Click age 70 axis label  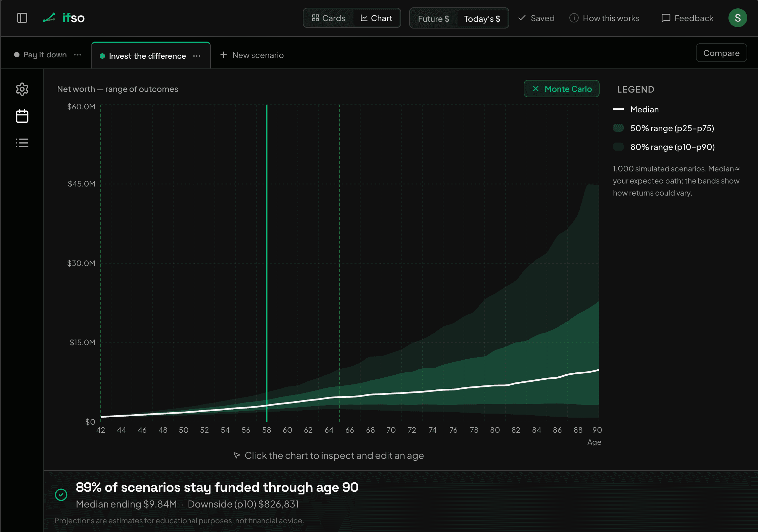coord(391,430)
